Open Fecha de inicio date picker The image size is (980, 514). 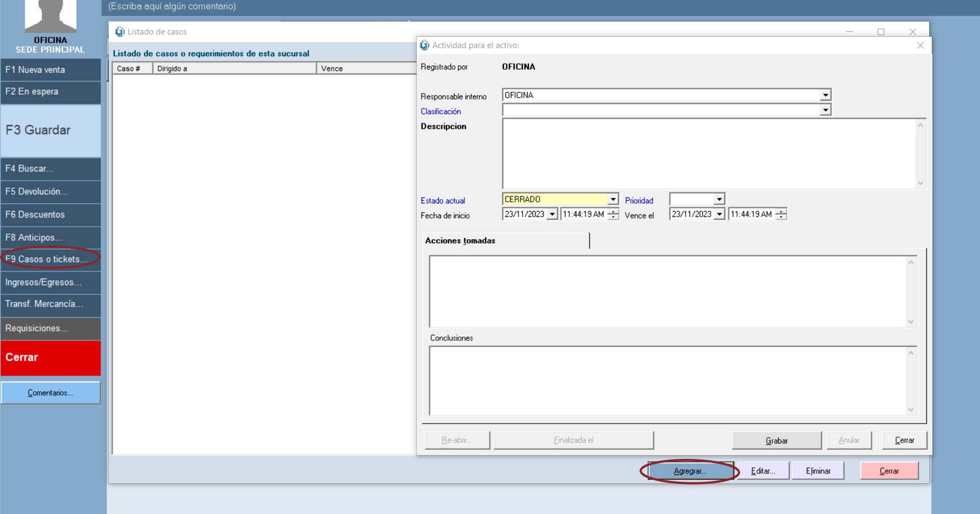point(552,215)
